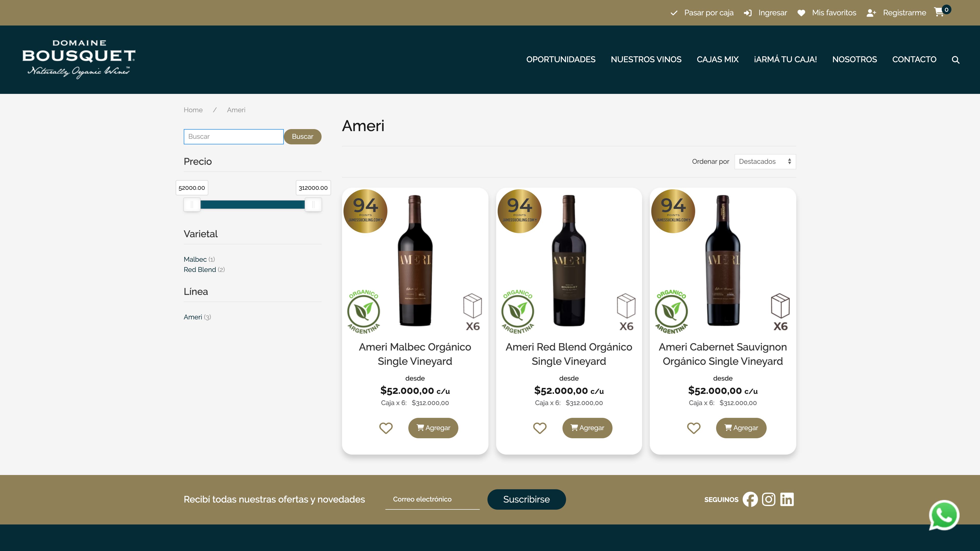Image resolution: width=980 pixels, height=551 pixels.
Task: Open NUESTROS VINOS menu
Action: pos(646,59)
